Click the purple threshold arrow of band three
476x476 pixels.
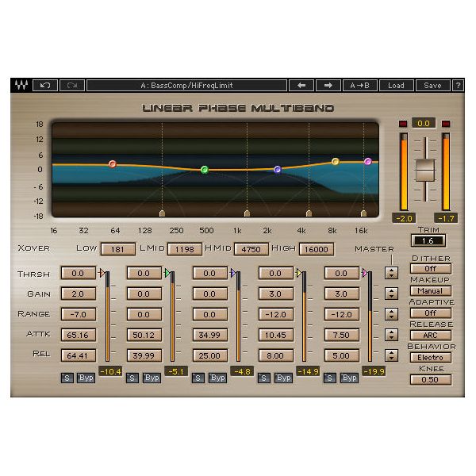232,273
